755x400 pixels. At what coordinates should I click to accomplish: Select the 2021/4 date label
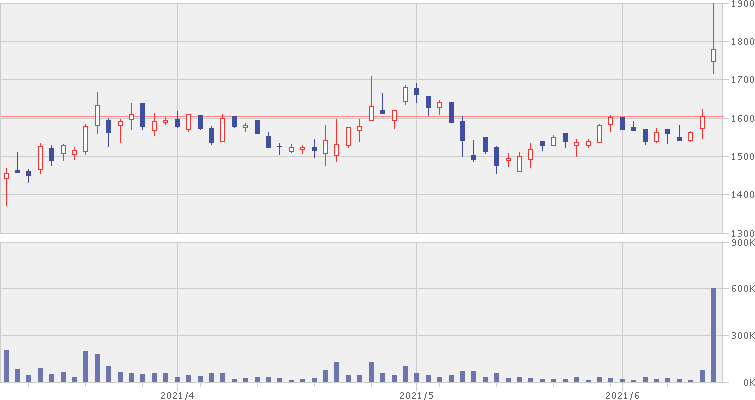pyautogui.click(x=177, y=394)
